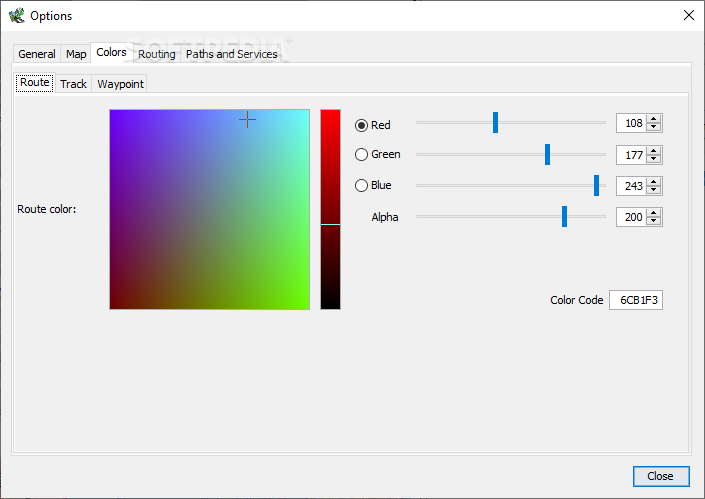705x499 pixels.
Task: Decrease the Blue value with down arrow
Action: coord(654,190)
